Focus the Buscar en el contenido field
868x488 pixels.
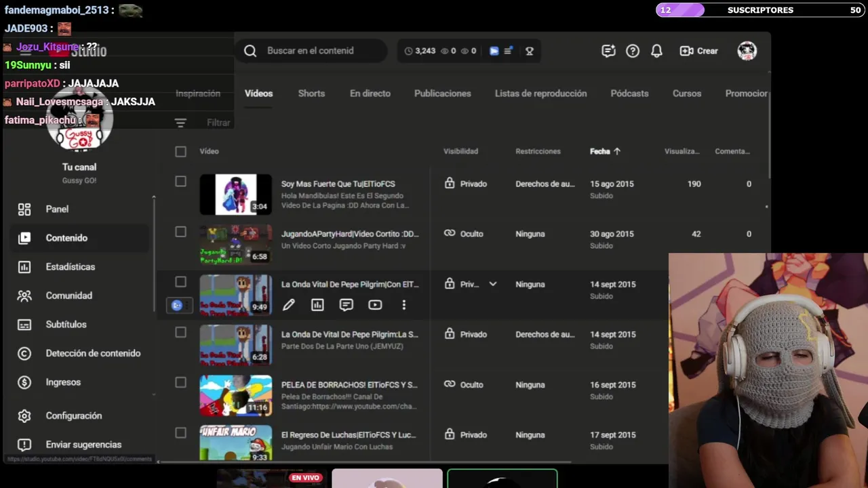point(311,51)
